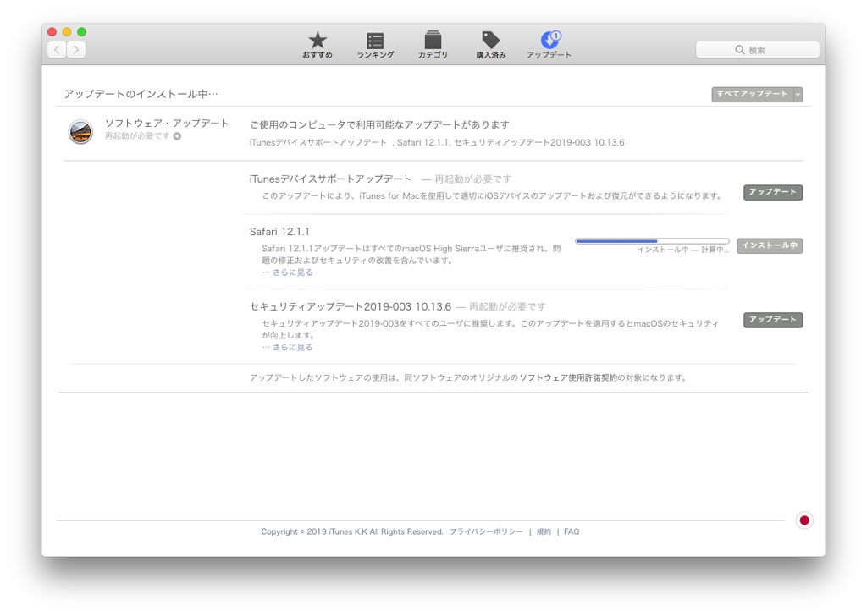Image resolution: width=867 pixels, height=616 pixels.
Task: Click the green zoom window button
Action: [81, 32]
